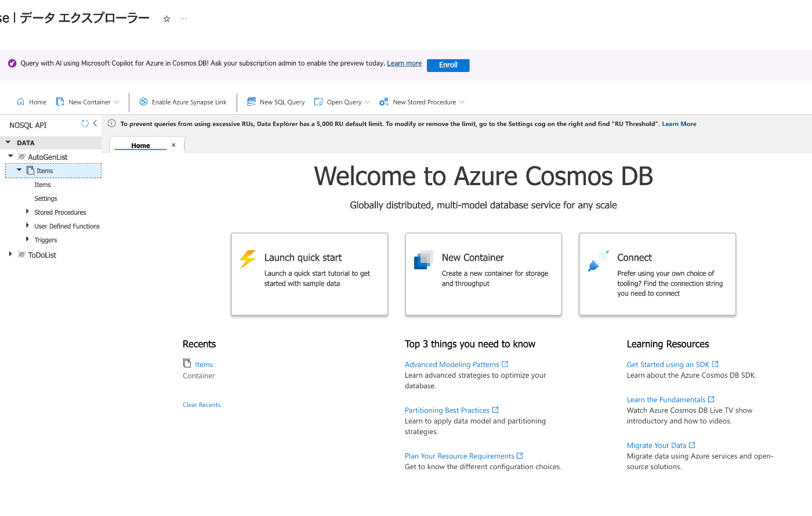The width and height of the screenshot is (812, 516).
Task: Select the AutoGenList database
Action: coord(48,157)
